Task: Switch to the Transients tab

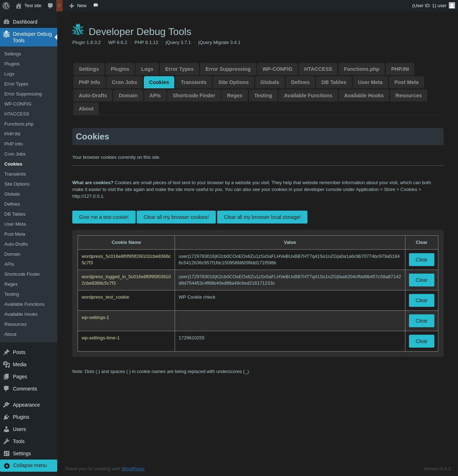Action: 194,82
